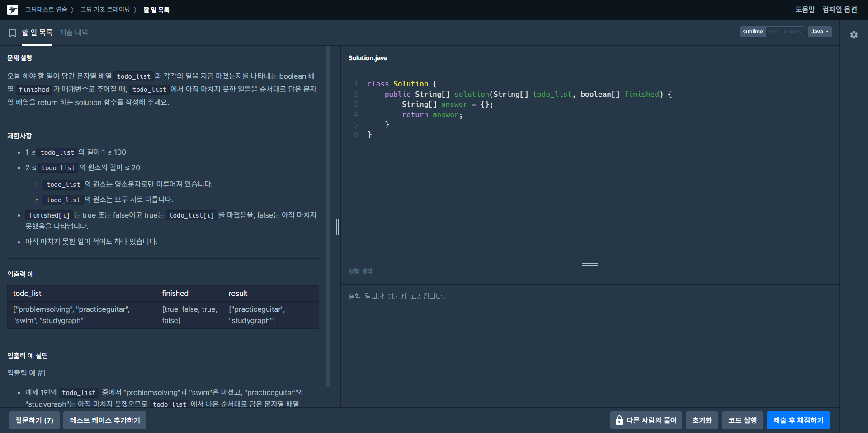Open the Java language dropdown

click(x=820, y=32)
